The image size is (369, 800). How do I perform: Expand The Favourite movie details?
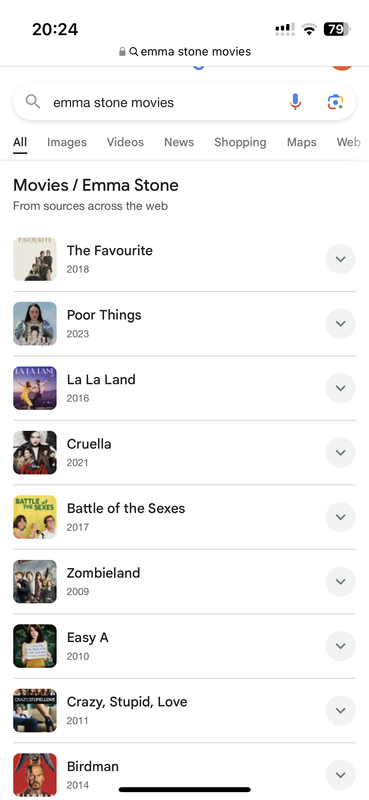tap(340, 259)
